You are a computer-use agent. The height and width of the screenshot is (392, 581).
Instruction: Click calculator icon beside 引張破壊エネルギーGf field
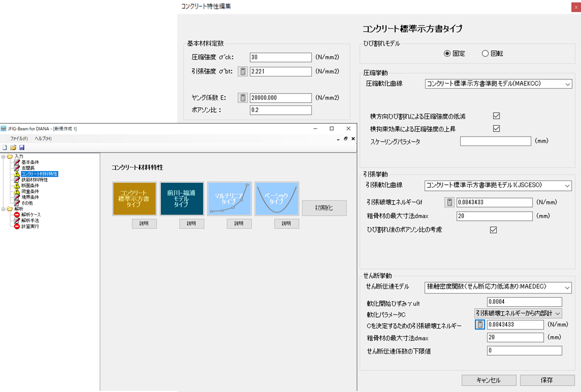450,202
